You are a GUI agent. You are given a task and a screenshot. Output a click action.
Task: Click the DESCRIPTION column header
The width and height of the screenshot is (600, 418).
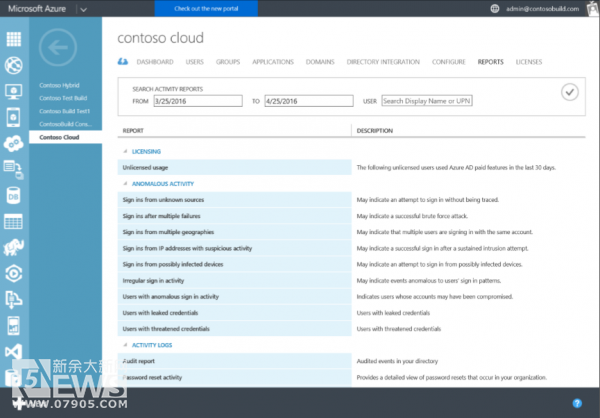(375, 131)
